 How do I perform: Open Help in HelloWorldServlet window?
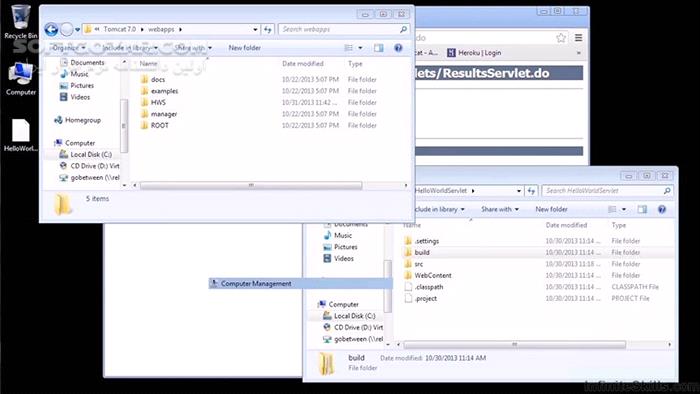(x=662, y=209)
